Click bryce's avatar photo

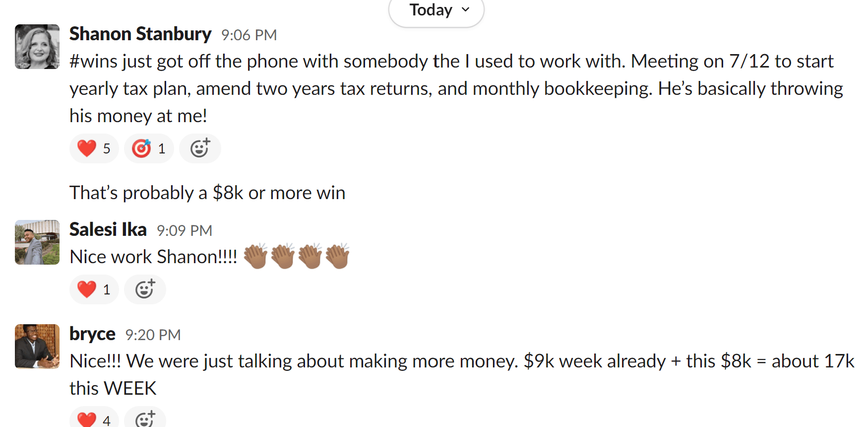[x=37, y=347]
